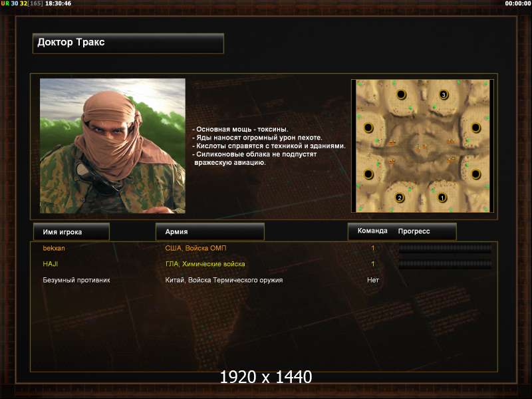Image resolution: width=532 pixels, height=399 pixels.
Task: Click the Прогресс column label
Action: click(414, 231)
